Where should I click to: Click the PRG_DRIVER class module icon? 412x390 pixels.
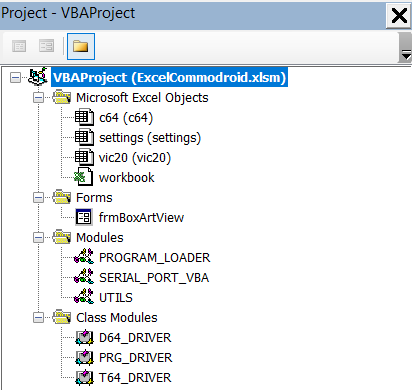coord(84,357)
